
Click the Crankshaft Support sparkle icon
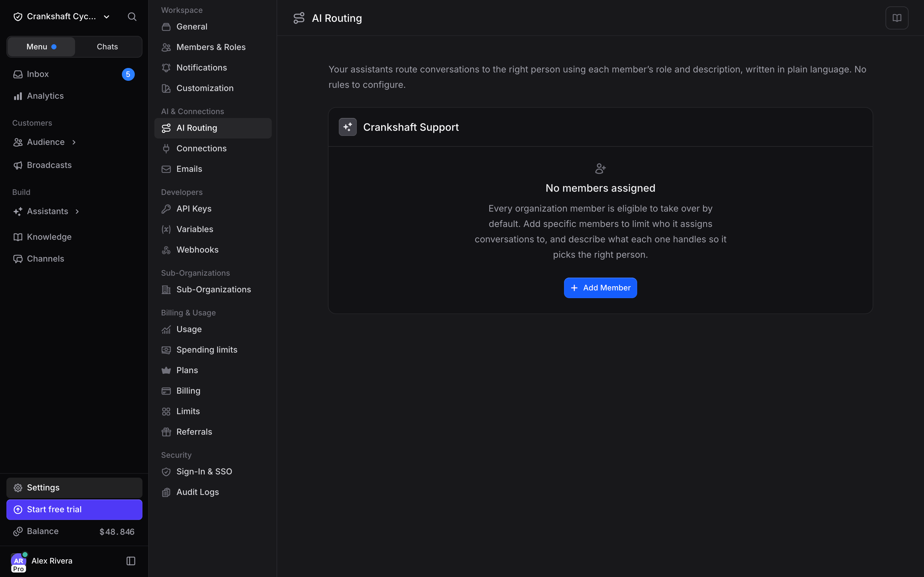[347, 127]
